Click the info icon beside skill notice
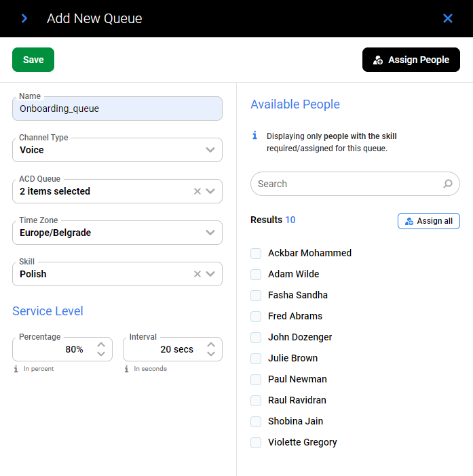Viewport: 473px width, 476px height. (x=255, y=136)
